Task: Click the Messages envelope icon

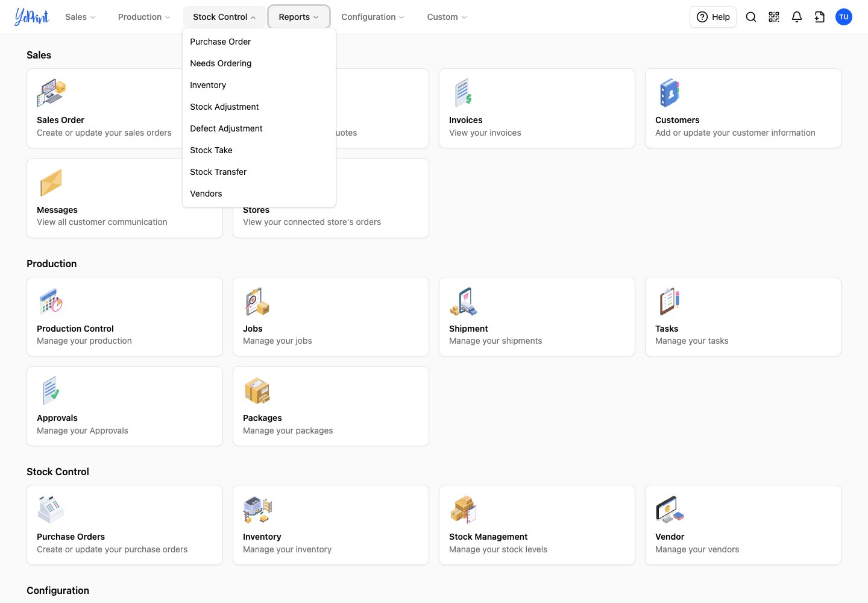Action: tap(51, 183)
